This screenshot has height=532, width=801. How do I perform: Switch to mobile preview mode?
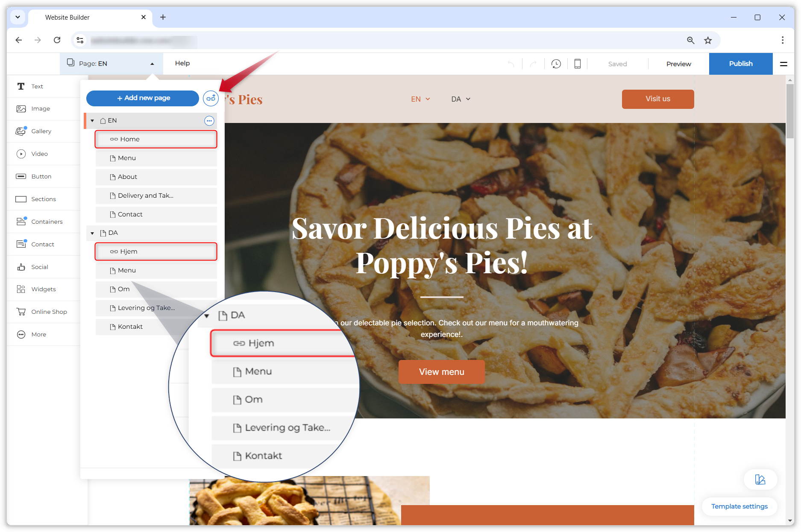pos(577,64)
